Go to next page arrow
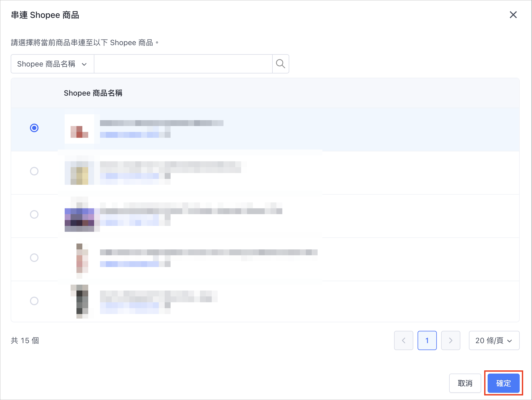The height and width of the screenshot is (400, 532). click(x=451, y=340)
